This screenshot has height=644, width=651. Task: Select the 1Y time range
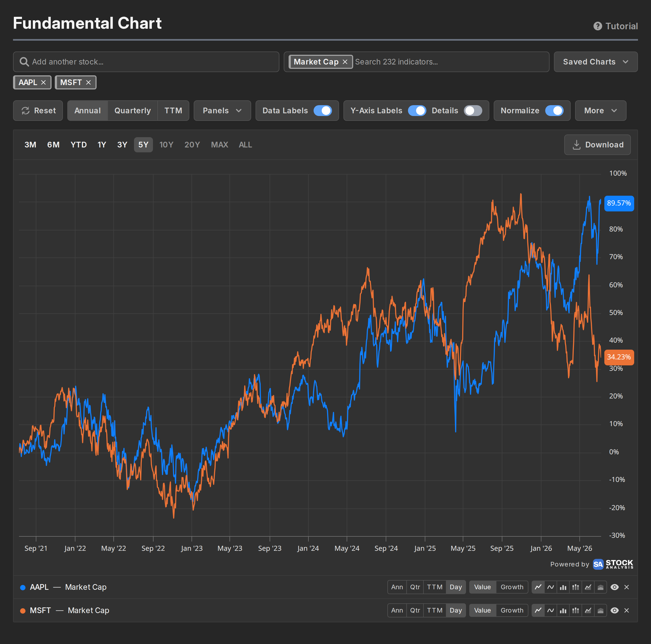click(x=102, y=145)
